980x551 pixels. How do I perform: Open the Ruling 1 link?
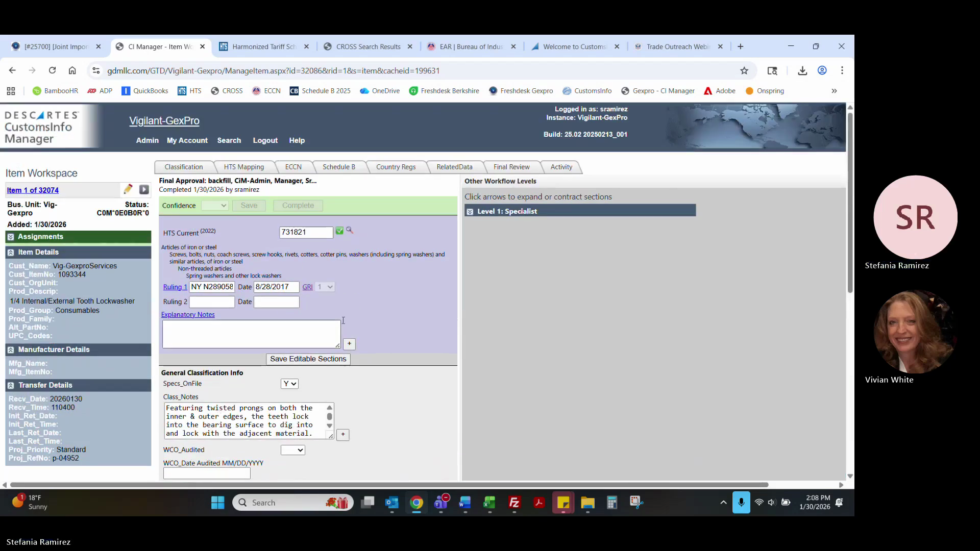[x=175, y=287]
